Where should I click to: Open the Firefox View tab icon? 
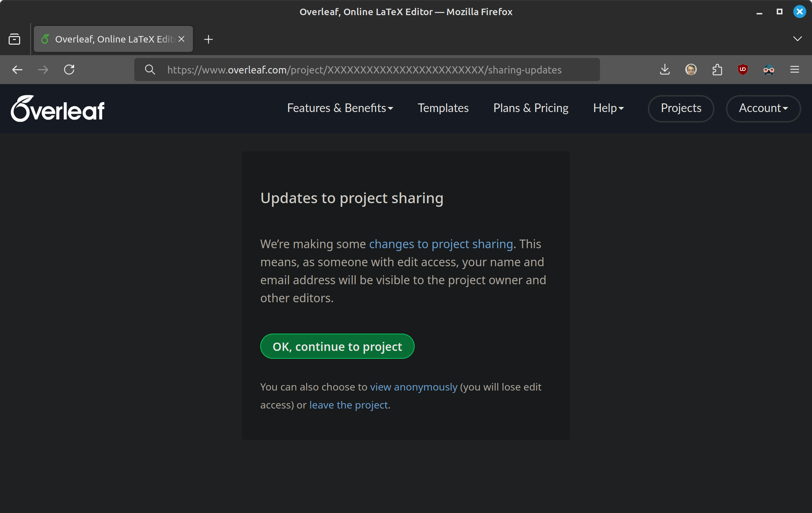point(14,39)
